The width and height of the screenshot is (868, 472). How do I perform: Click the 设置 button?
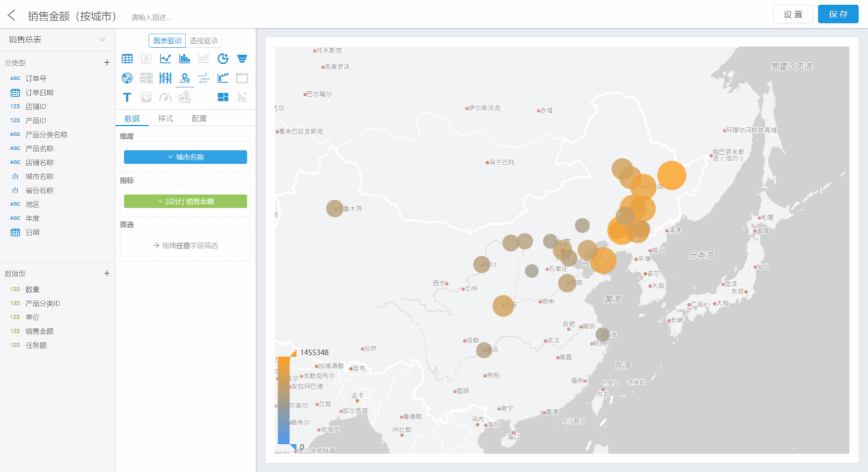pyautogui.click(x=793, y=14)
